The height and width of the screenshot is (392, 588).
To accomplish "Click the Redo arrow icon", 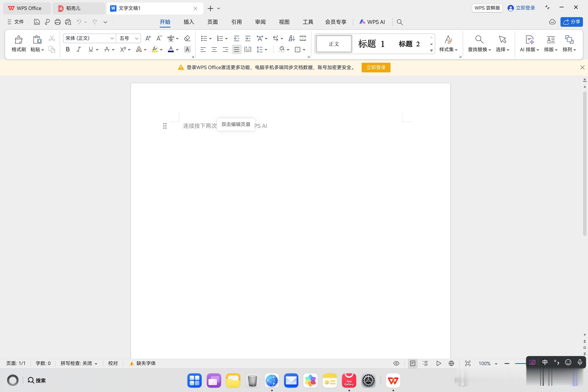I will click(95, 22).
